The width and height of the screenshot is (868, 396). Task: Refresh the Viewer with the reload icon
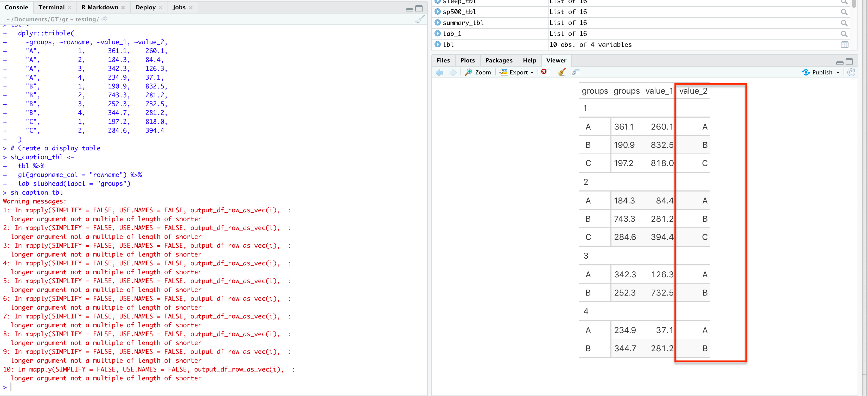852,72
